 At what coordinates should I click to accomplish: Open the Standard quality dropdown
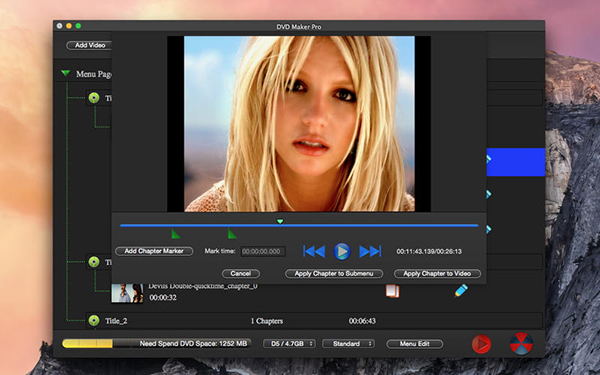click(x=349, y=344)
